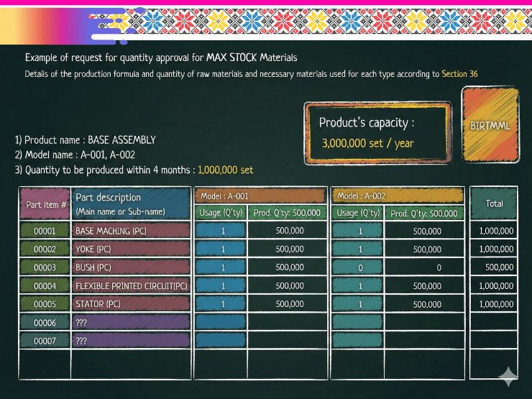Click the BASE MACHING (PC) description cell
The height and width of the screenshot is (399, 532).
pyautogui.click(x=132, y=231)
